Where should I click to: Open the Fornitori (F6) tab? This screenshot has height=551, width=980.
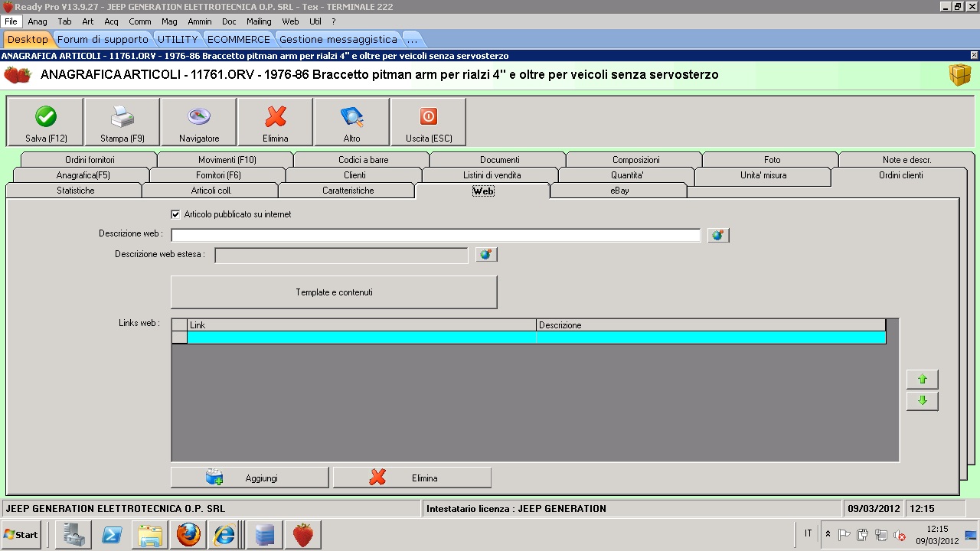[218, 175]
